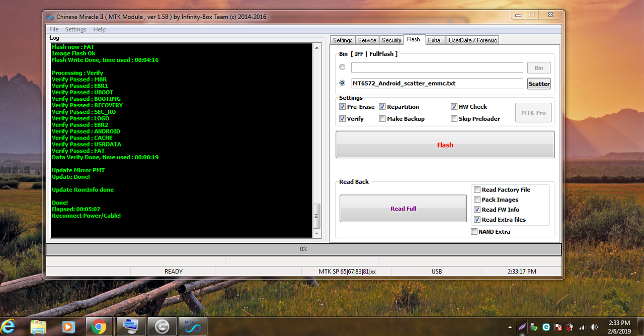
Task: Open the gray G logo taskbar app
Action: click(162, 326)
